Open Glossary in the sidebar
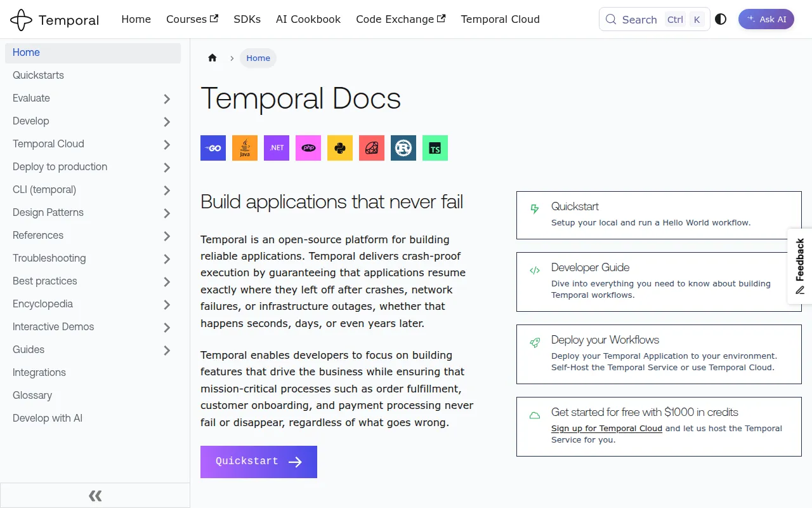 (93, 396)
